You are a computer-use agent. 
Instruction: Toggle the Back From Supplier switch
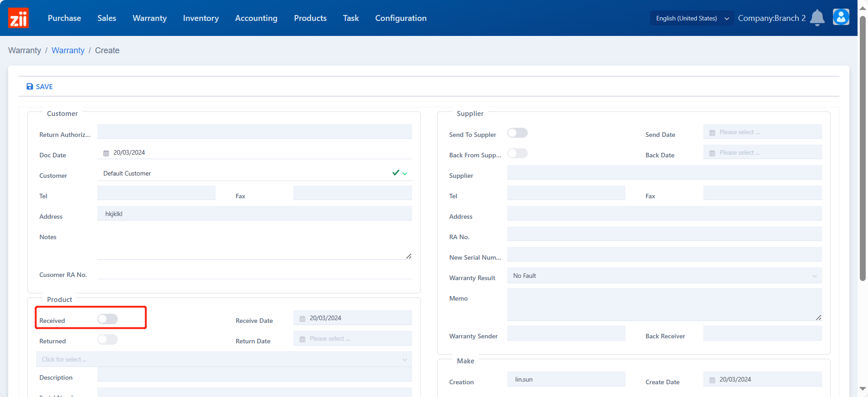[x=517, y=153]
